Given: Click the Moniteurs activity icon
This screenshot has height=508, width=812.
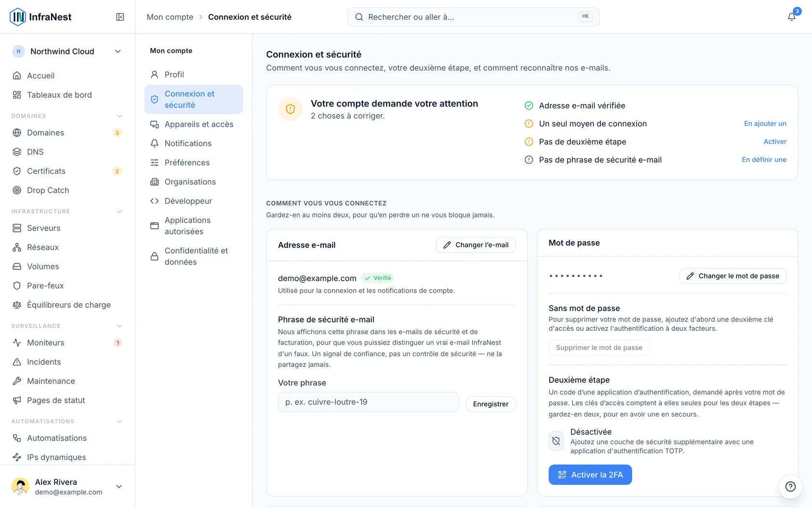Looking at the screenshot, I should (17, 342).
